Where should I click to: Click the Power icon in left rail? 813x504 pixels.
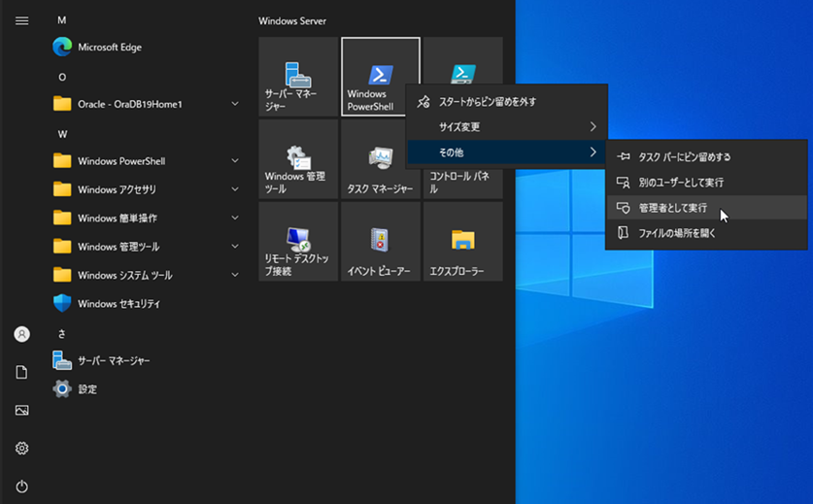(x=21, y=487)
